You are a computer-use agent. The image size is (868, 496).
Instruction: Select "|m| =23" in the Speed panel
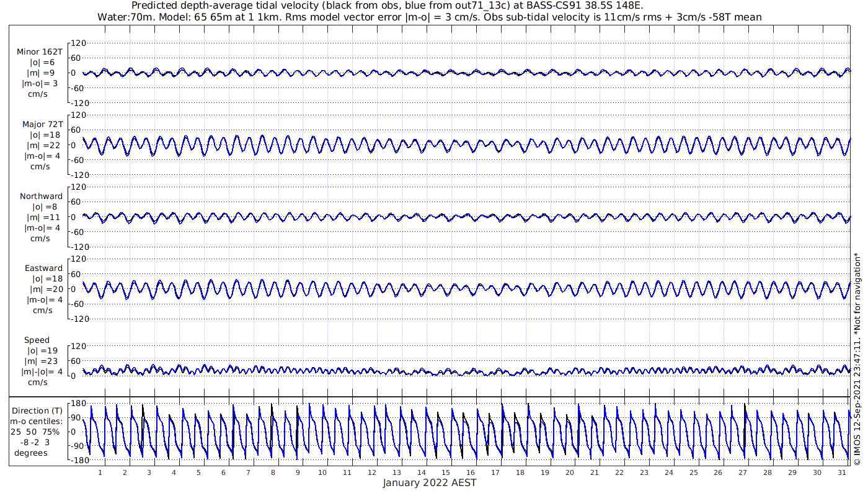pyautogui.click(x=42, y=361)
